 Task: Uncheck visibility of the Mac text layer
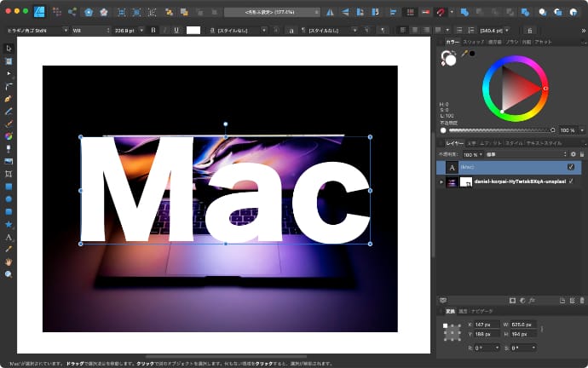[571, 167]
